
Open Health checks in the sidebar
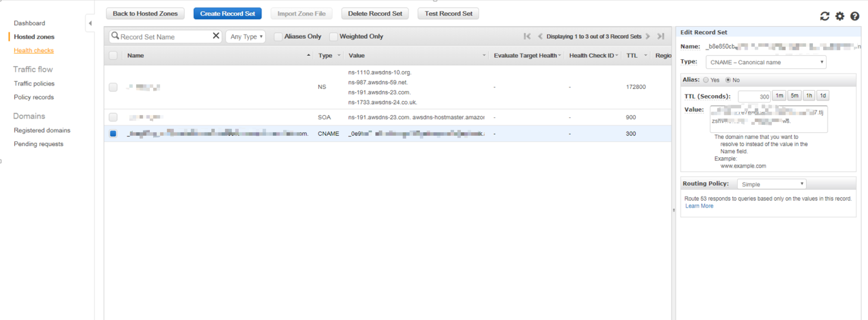(x=34, y=50)
